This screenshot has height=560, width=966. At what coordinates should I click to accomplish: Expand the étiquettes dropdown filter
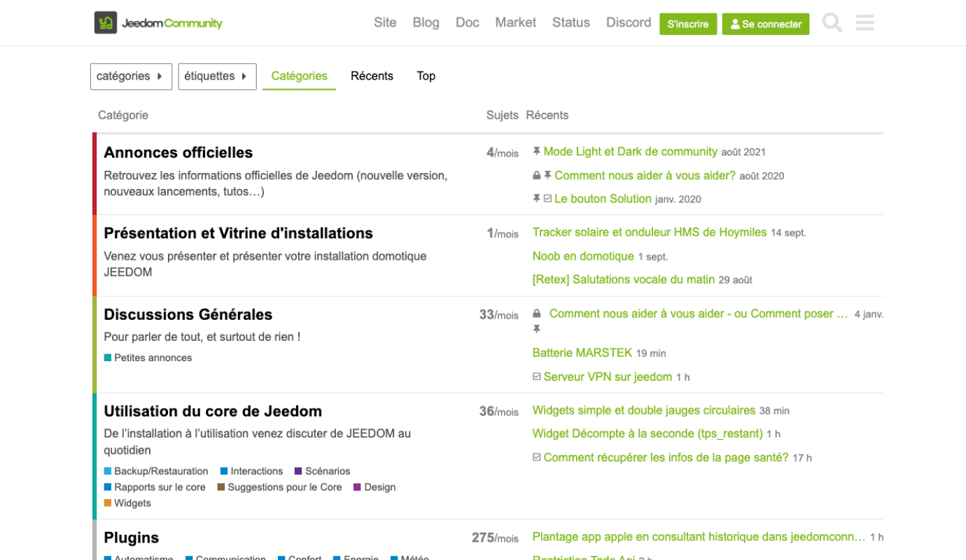[217, 76]
